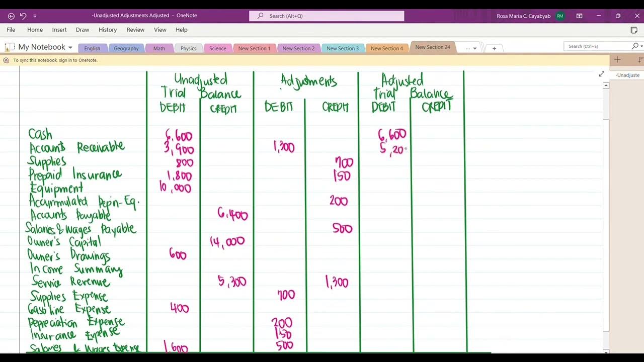Click the handwritten Gasoline Expense label
The height and width of the screenshot is (362, 644).
pos(69,309)
